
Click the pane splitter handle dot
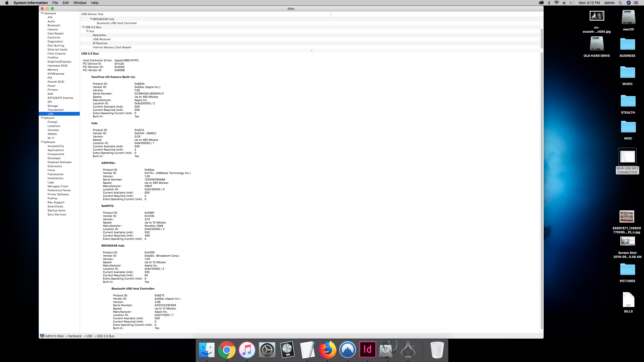click(x=311, y=51)
